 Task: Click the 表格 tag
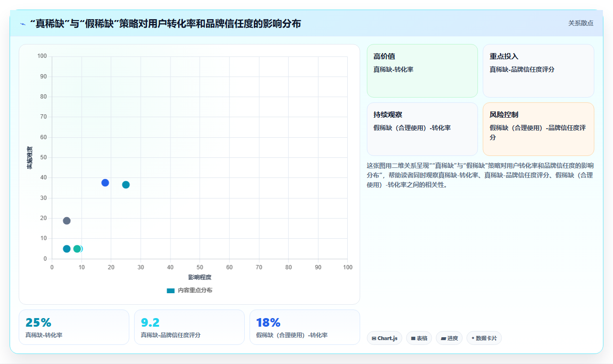(419, 338)
